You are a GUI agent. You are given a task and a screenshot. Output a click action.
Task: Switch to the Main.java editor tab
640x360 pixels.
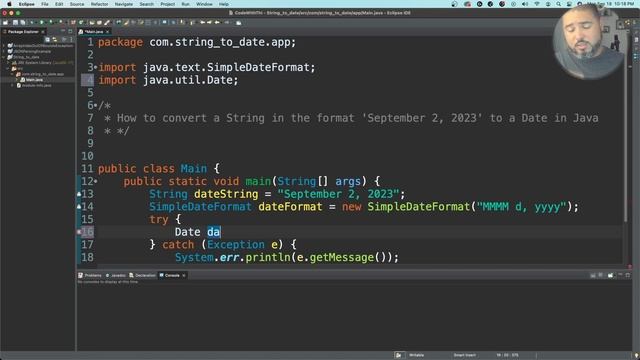click(94, 31)
